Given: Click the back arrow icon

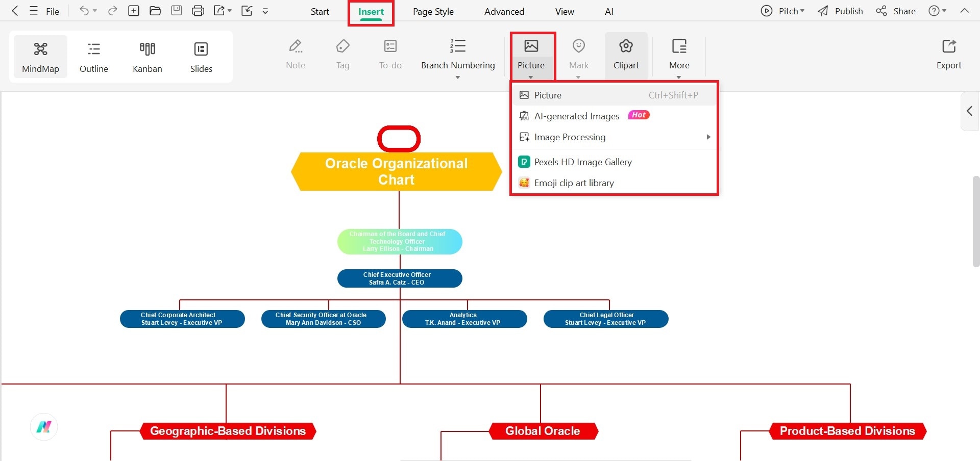Looking at the screenshot, I should [x=15, y=11].
